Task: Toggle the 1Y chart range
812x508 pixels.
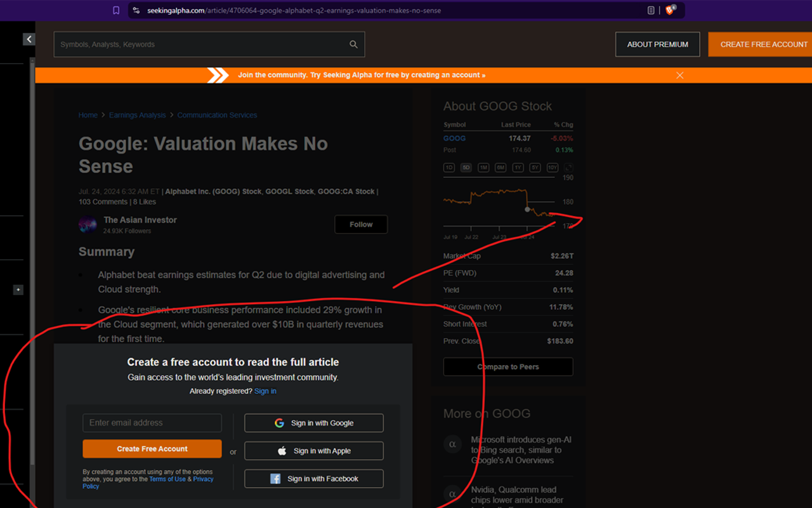Action: [518, 167]
